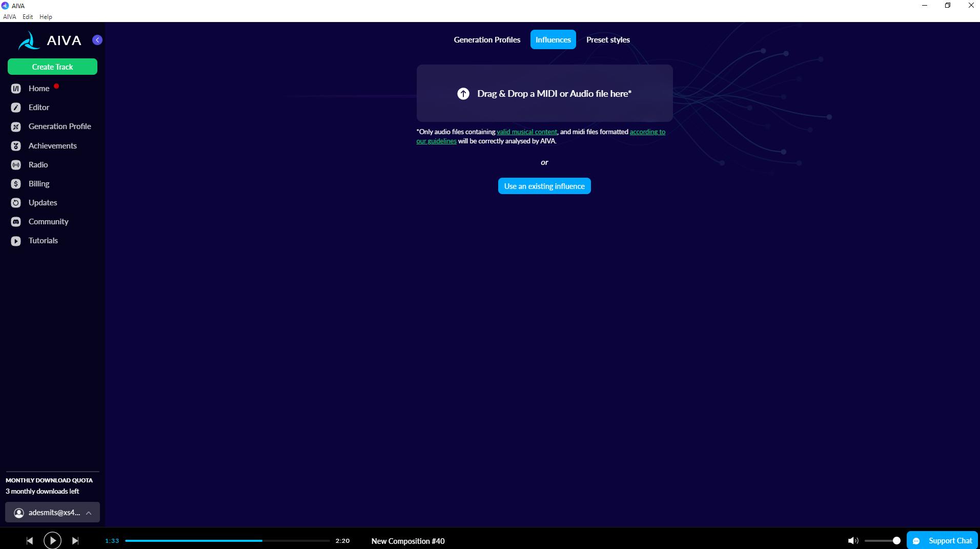This screenshot has width=980, height=549.
Task: Open the valid musical content link
Action: 527,132
